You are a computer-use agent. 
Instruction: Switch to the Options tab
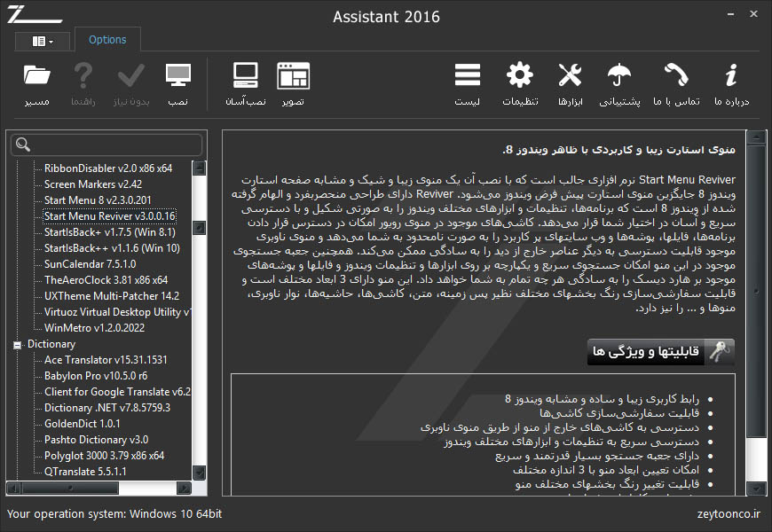(x=107, y=39)
